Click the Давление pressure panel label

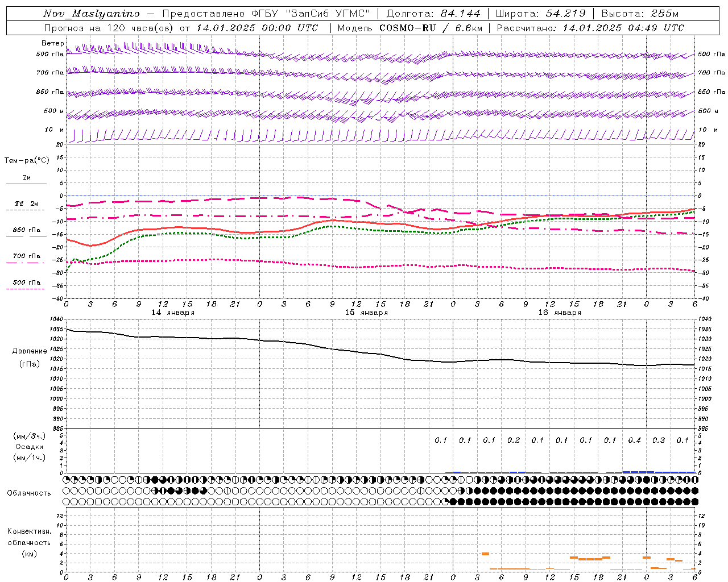coord(30,351)
